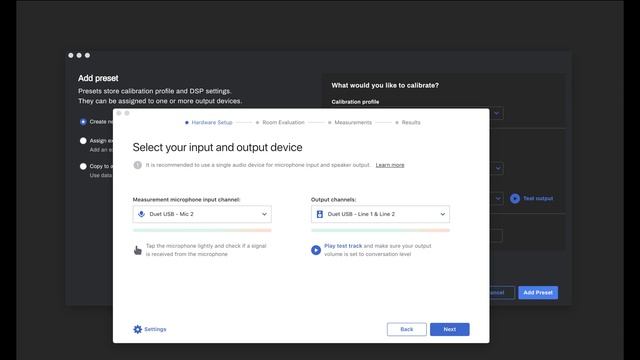The height and width of the screenshot is (360, 640).
Task: Click the 'Calibration profile' label
Action: tap(355, 102)
